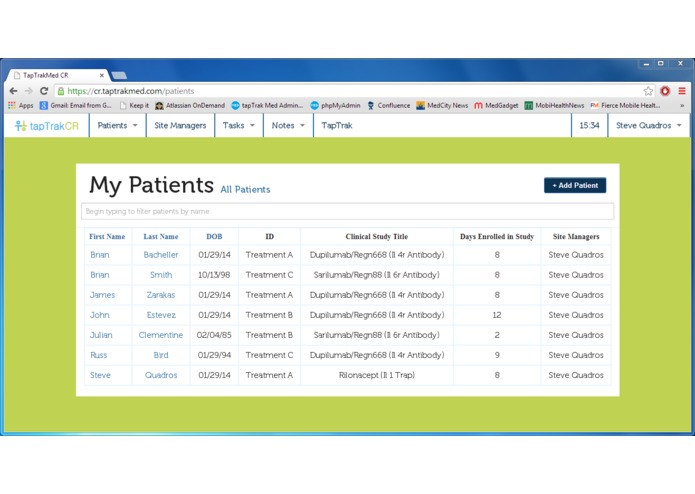Bookmark this page using the star icon
Screen dimensions: 695x494
click(648, 91)
